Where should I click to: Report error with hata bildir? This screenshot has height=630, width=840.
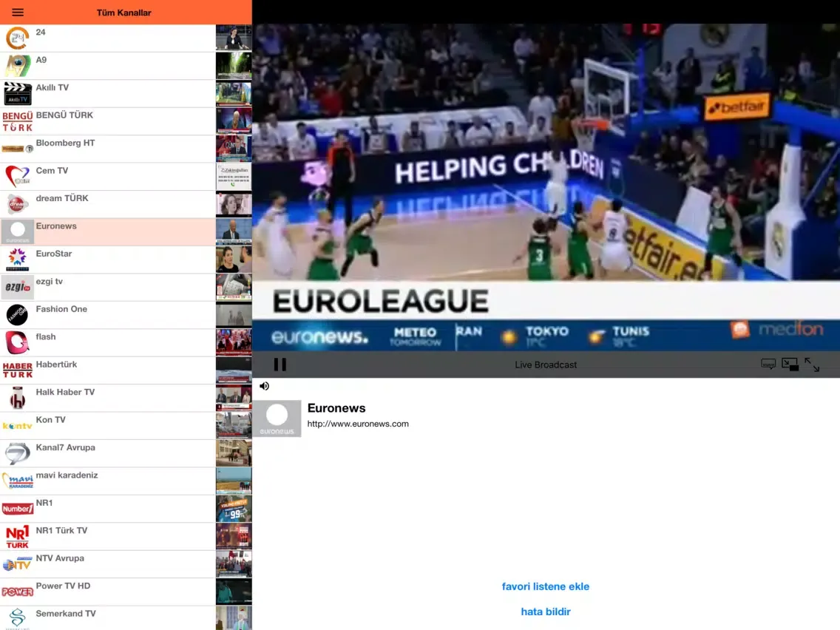(546, 612)
